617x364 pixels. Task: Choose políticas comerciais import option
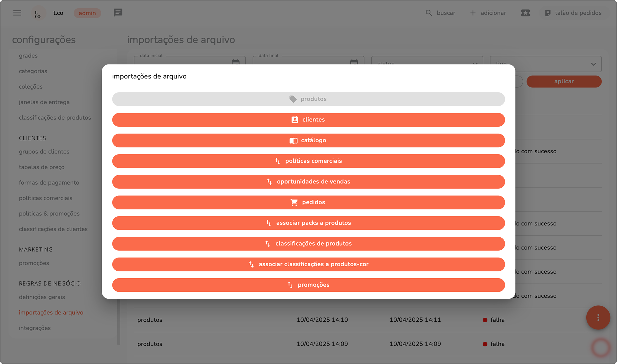pyautogui.click(x=308, y=161)
